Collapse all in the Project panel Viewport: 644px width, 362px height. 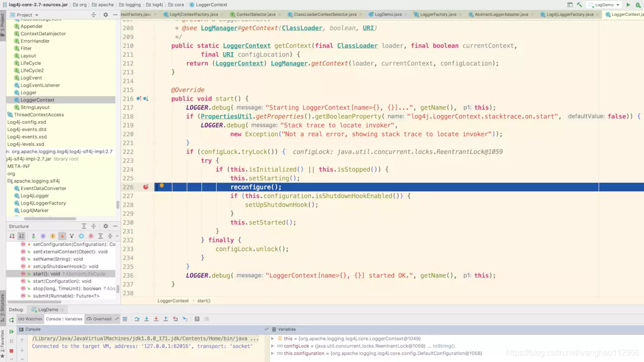pos(93,15)
